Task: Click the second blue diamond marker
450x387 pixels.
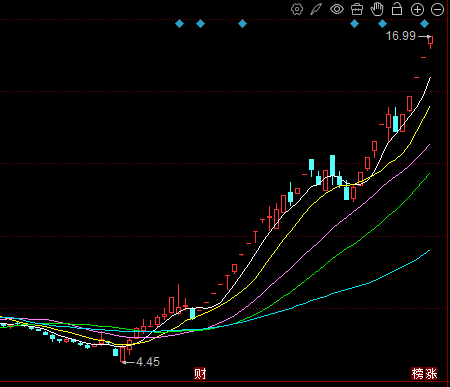Action: tap(200, 24)
